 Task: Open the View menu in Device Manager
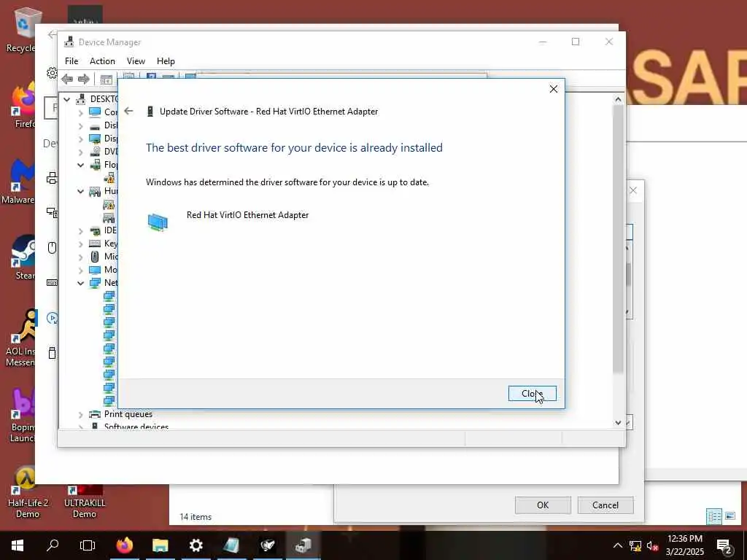[136, 61]
